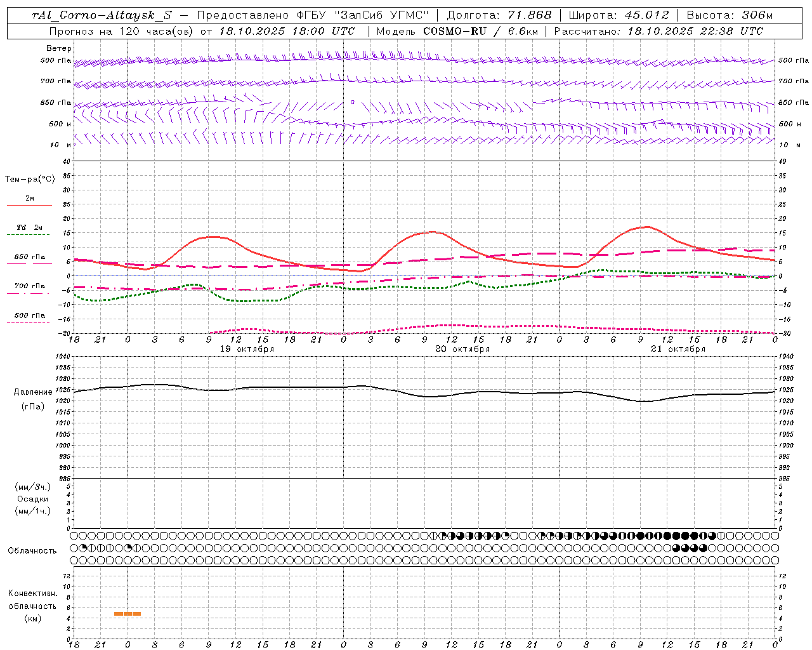
Task: Click the small circle marker in 850 гПа wind row
Action: click(352, 102)
